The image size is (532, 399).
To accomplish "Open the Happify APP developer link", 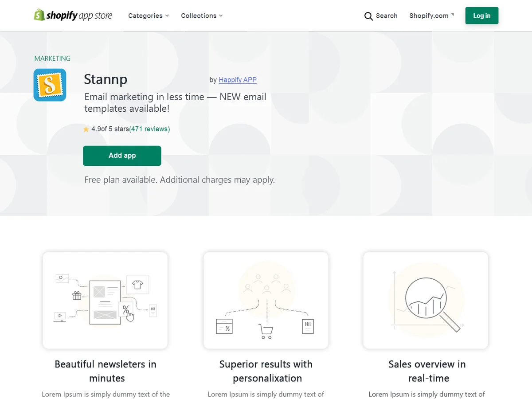I will (x=238, y=80).
